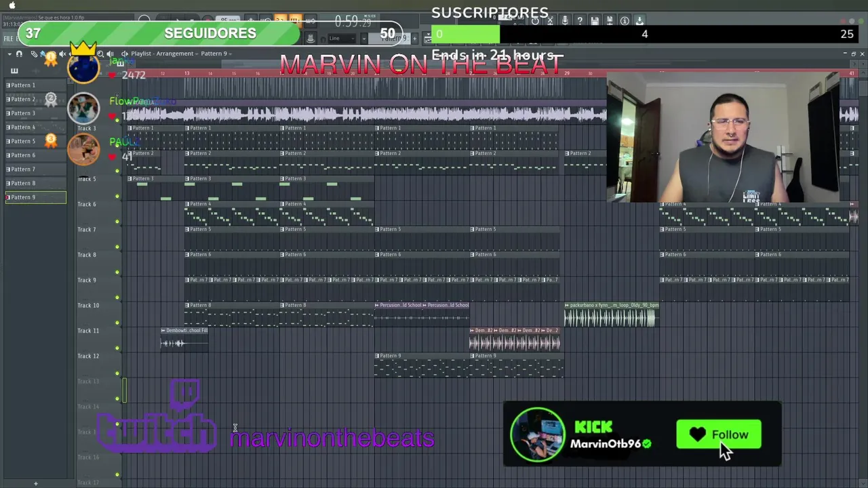Image resolution: width=868 pixels, height=488 pixels.
Task: Click the export download icon in the toolbar
Action: (640, 21)
